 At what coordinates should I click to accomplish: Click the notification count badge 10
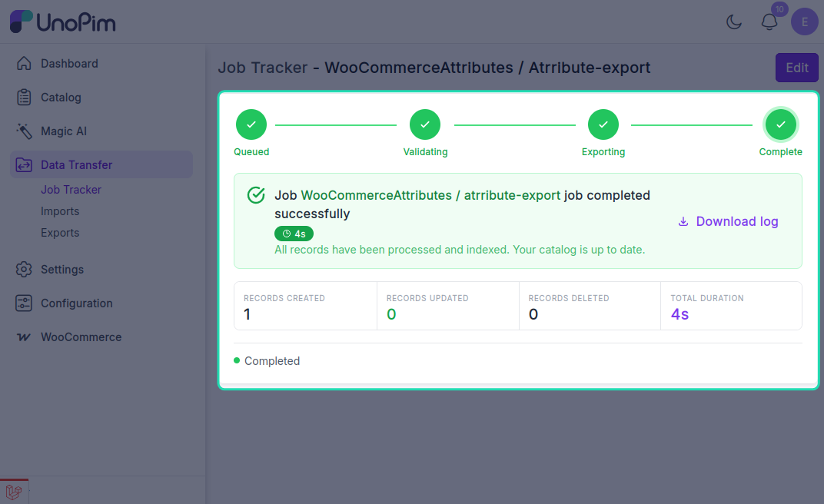779,9
